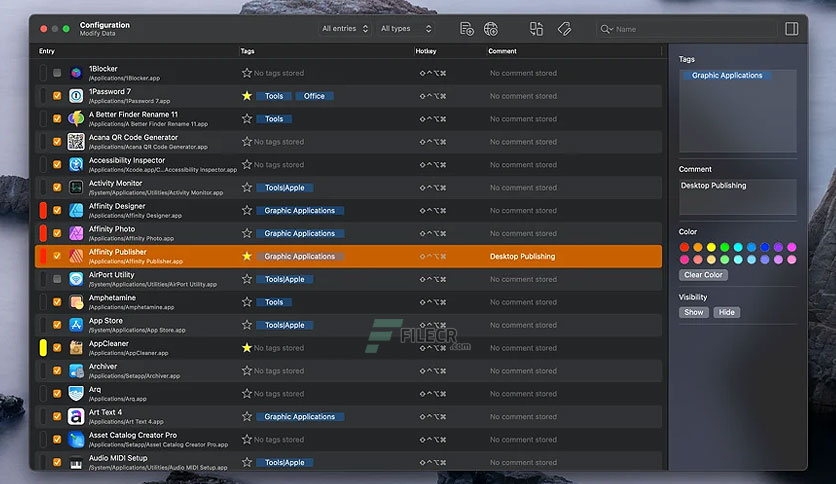Pick the yellow color swatch in top row
The height and width of the screenshot is (484, 836).
point(711,247)
